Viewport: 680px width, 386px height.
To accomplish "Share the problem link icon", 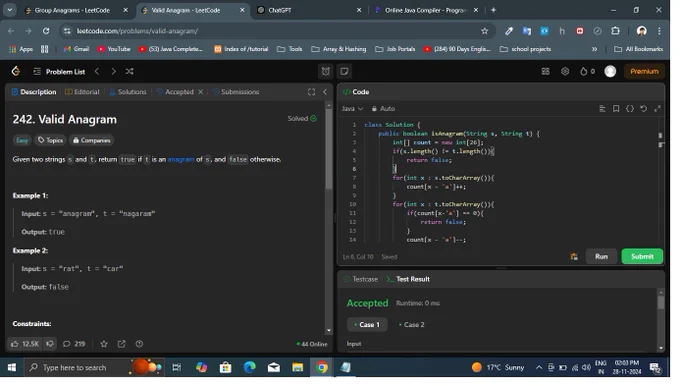I will tap(121, 344).
